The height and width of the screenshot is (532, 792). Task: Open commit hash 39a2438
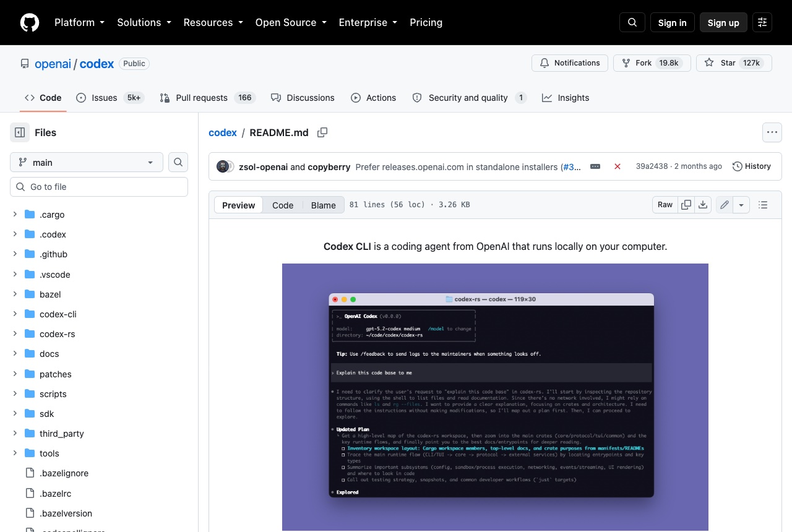click(x=652, y=166)
